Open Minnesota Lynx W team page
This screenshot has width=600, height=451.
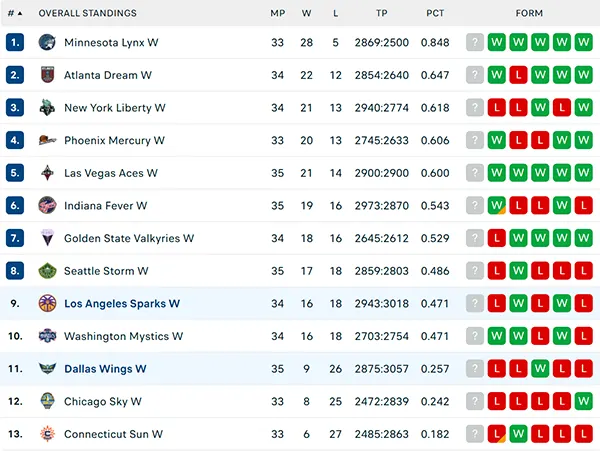point(111,42)
